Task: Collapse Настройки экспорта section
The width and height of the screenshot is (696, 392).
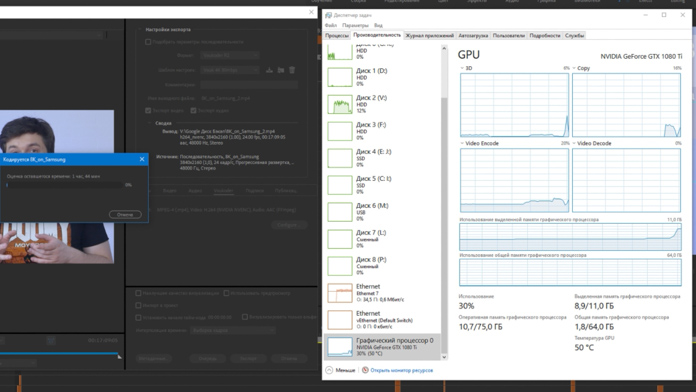Action: click(140, 29)
